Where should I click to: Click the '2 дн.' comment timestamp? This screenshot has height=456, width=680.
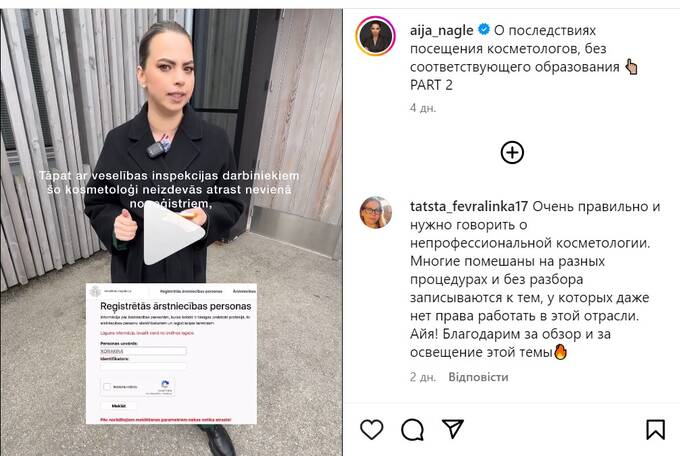(423, 377)
